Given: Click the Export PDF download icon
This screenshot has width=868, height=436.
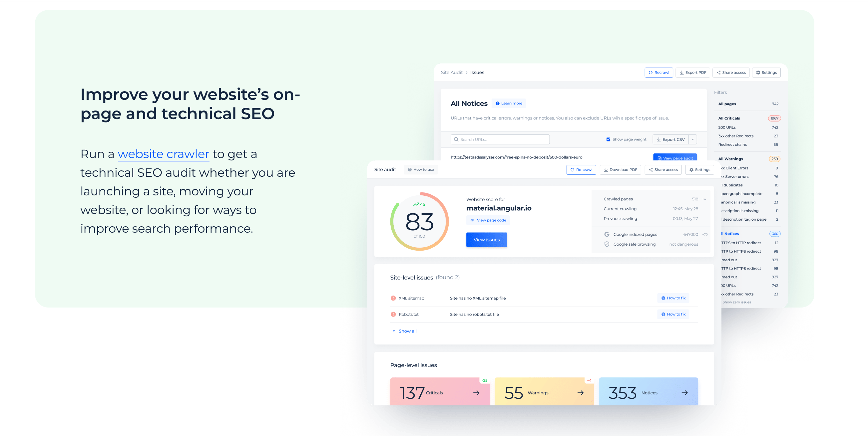Looking at the screenshot, I should click(682, 72).
